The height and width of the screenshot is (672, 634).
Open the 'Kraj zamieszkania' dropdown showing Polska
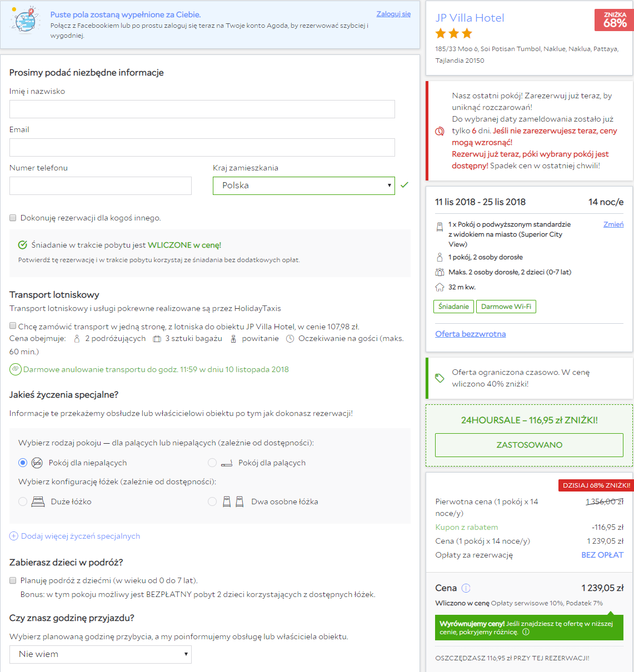point(304,185)
